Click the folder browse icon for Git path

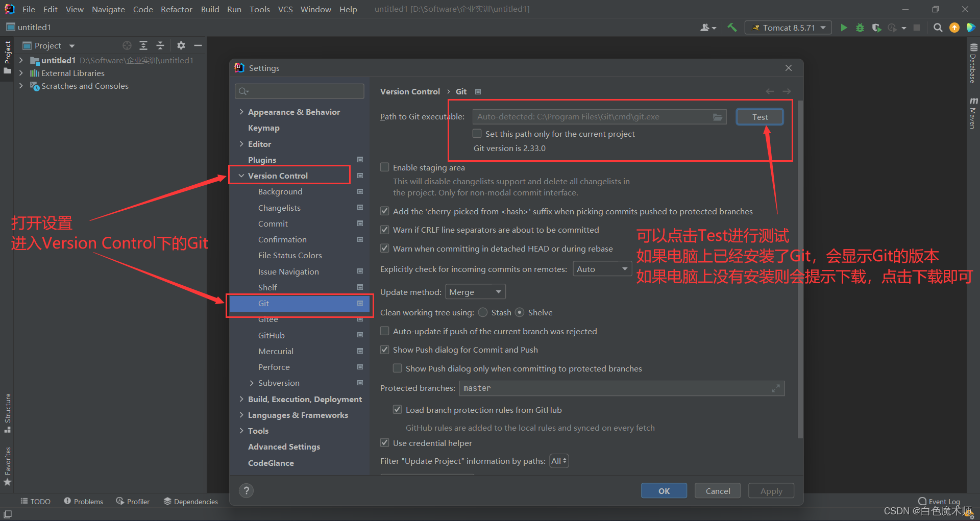(x=718, y=117)
